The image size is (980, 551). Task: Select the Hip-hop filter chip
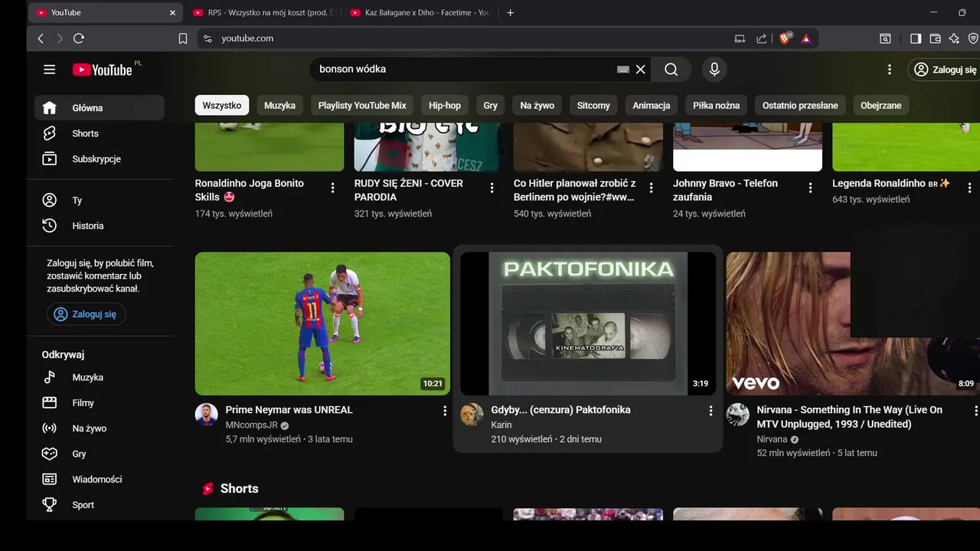(x=445, y=106)
